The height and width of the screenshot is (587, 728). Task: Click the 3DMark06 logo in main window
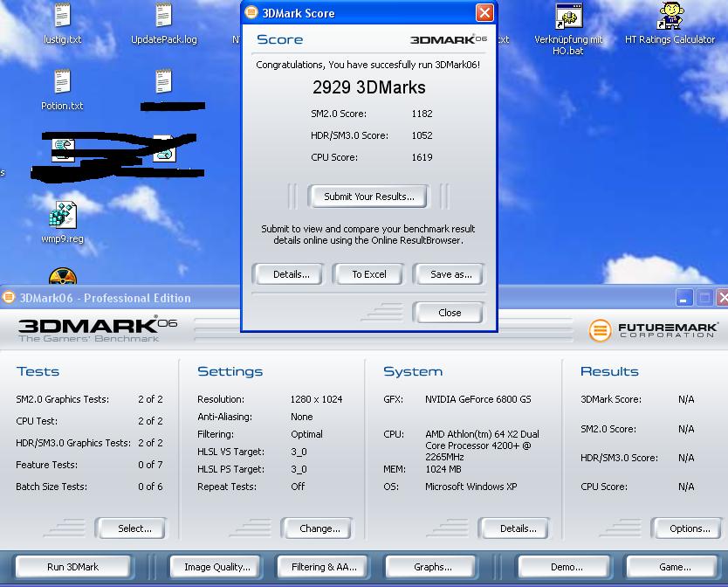point(98,329)
